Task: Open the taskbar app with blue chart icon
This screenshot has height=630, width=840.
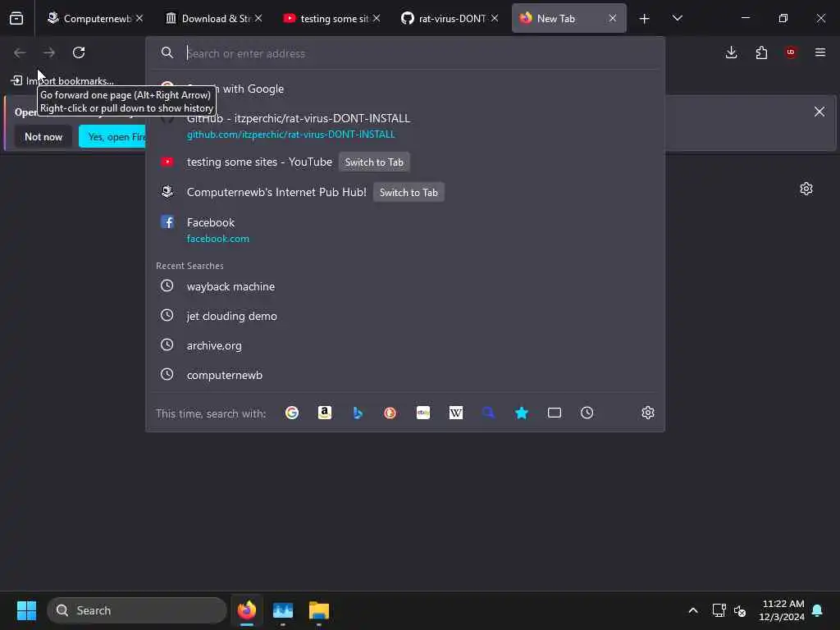Action: (x=283, y=610)
